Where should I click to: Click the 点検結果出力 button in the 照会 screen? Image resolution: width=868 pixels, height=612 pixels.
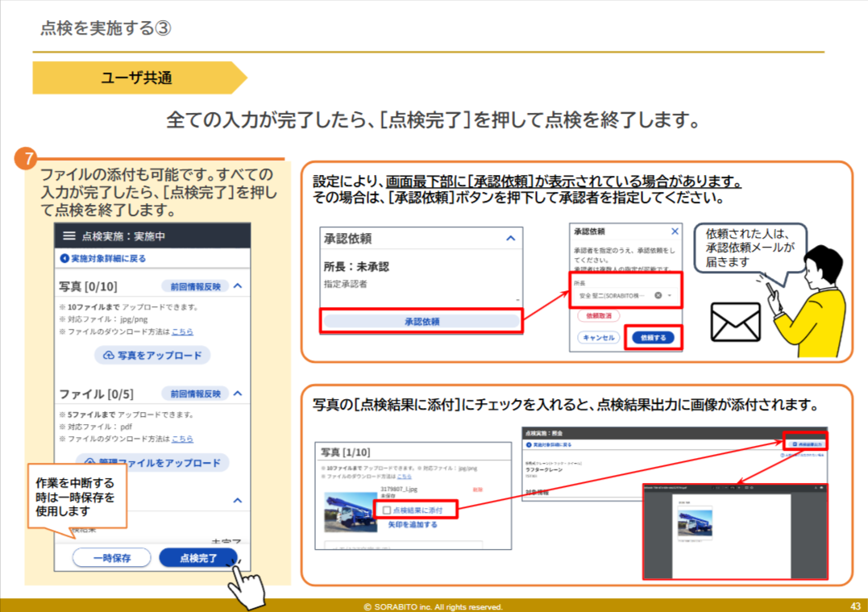[807, 444]
